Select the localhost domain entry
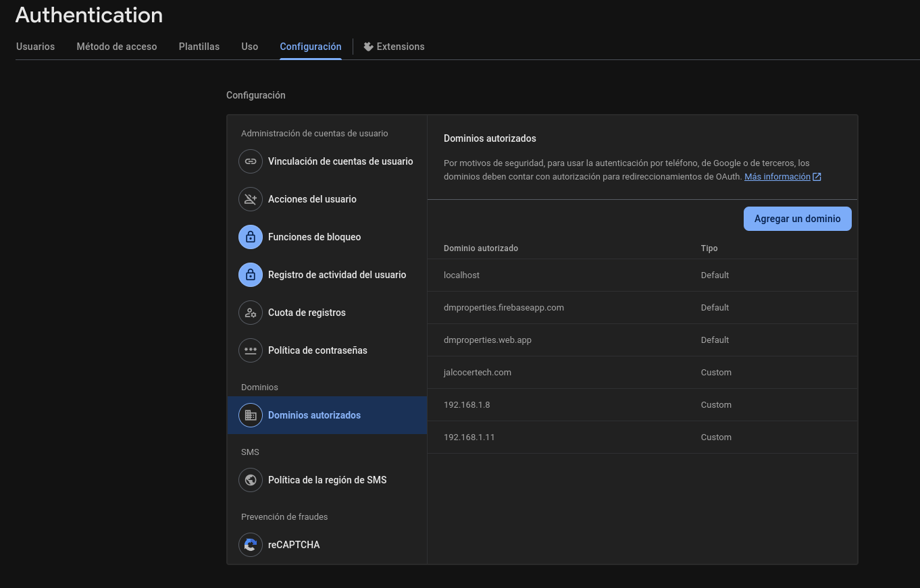This screenshot has height=588, width=920. (x=462, y=275)
